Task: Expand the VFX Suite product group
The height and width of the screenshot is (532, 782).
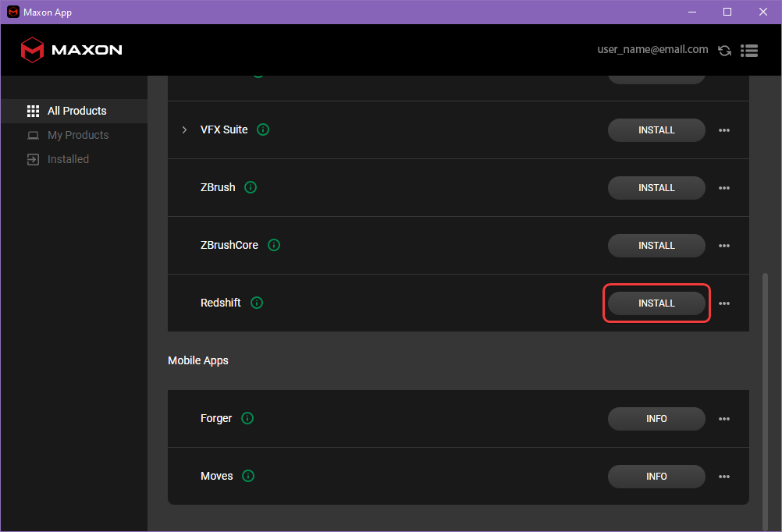Action: 184,129
